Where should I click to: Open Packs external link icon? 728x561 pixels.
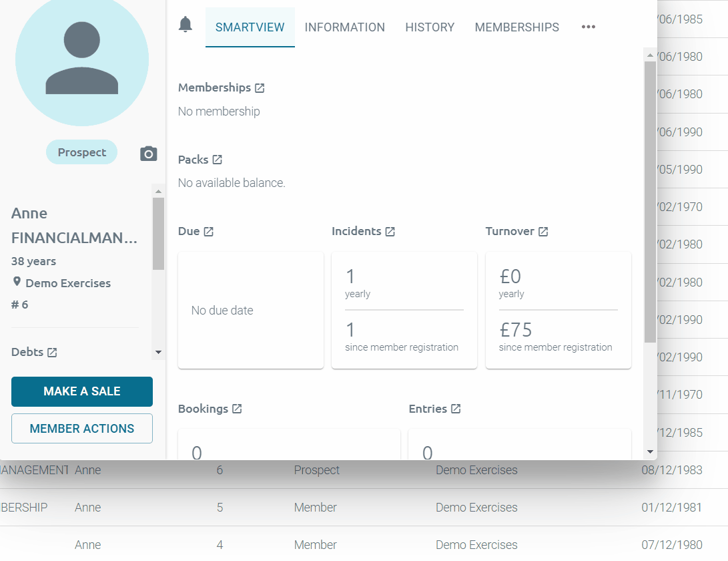click(217, 160)
